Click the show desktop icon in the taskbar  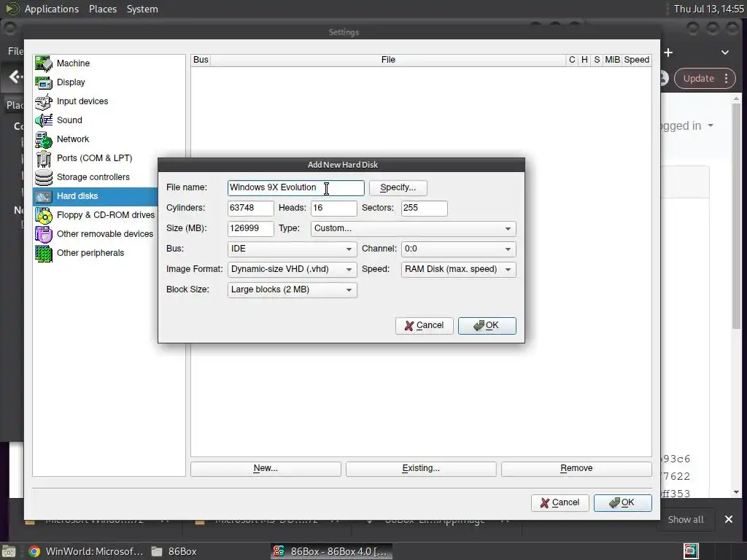coord(9,551)
